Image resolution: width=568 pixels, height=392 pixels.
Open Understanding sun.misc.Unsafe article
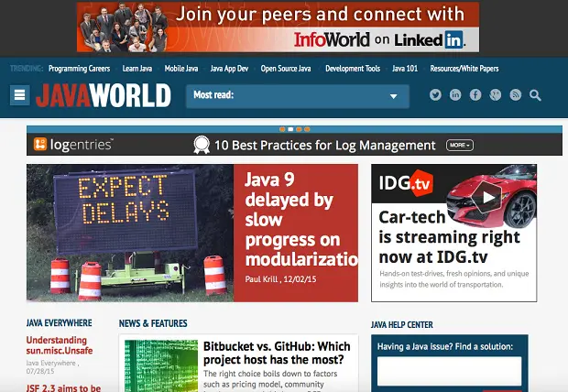[x=60, y=345]
